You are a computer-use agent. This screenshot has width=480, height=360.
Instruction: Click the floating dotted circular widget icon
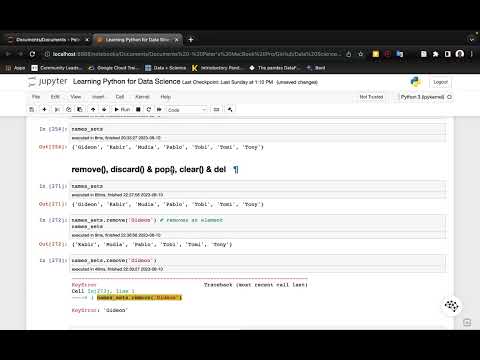[x=452, y=306]
